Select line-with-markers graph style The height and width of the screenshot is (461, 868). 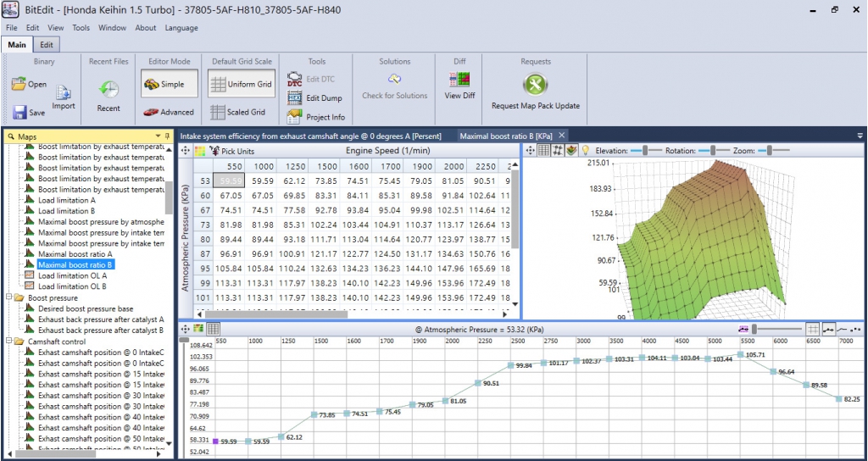pyautogui.click(x=829, y=329)
